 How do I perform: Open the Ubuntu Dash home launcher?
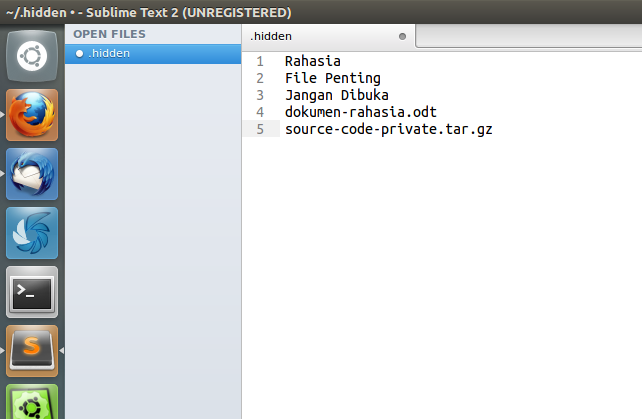(x=32, y=56)
